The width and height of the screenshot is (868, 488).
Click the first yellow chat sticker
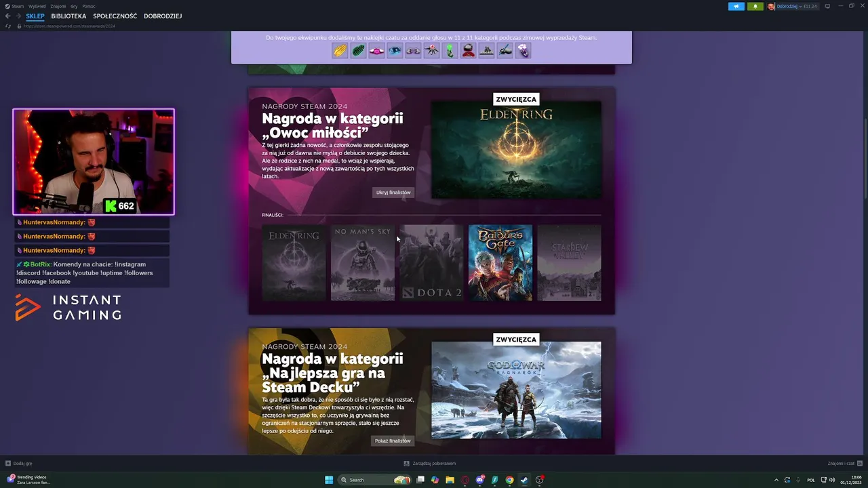pyautogui.click(x=340, y=50)
